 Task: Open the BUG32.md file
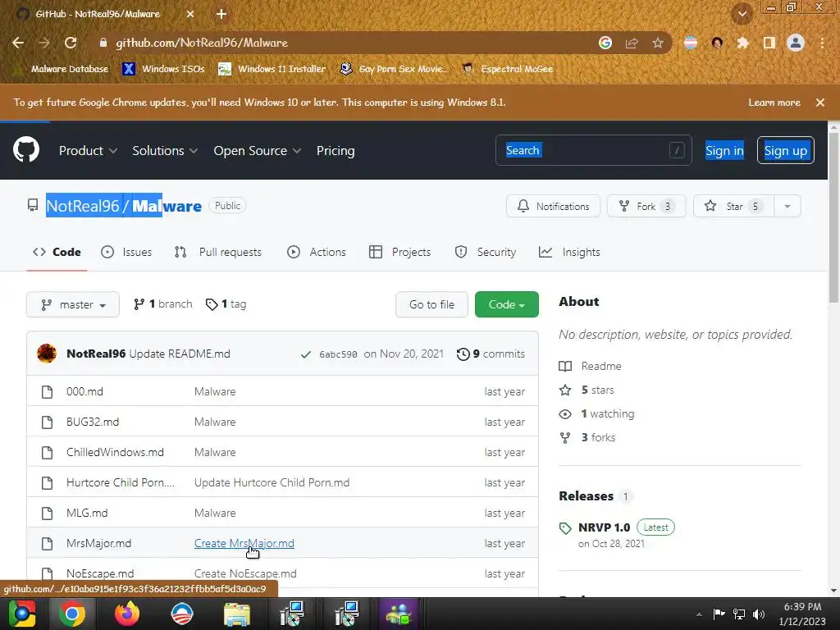coord(93,422)
